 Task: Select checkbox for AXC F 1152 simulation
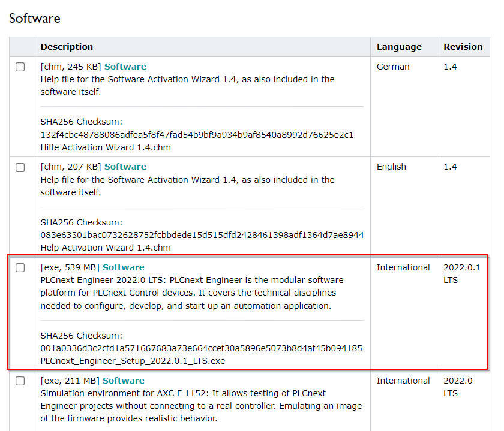pyautogui.click(x=20, y=381)
